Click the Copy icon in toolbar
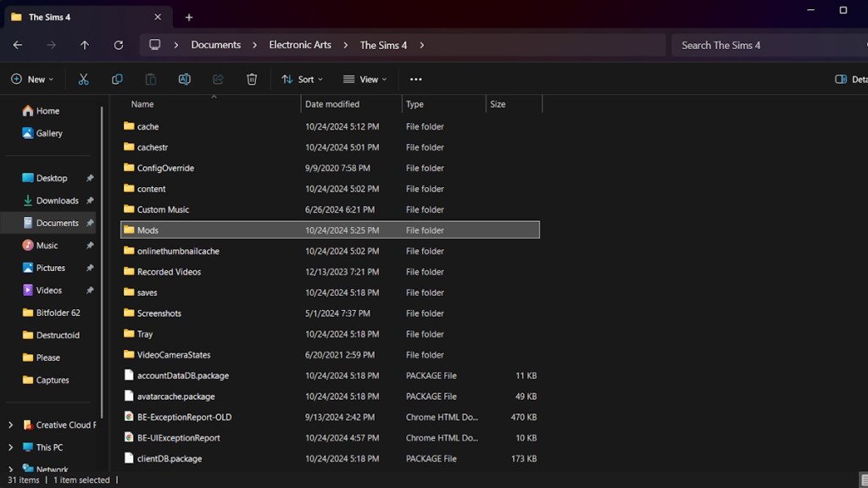 [117, 79]
